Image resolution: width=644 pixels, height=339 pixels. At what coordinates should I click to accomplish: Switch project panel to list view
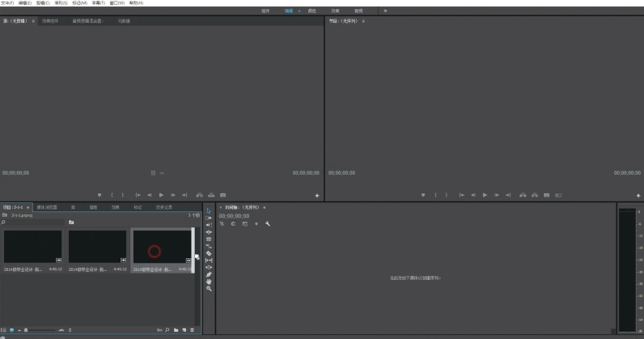click(x=4, y=330)
